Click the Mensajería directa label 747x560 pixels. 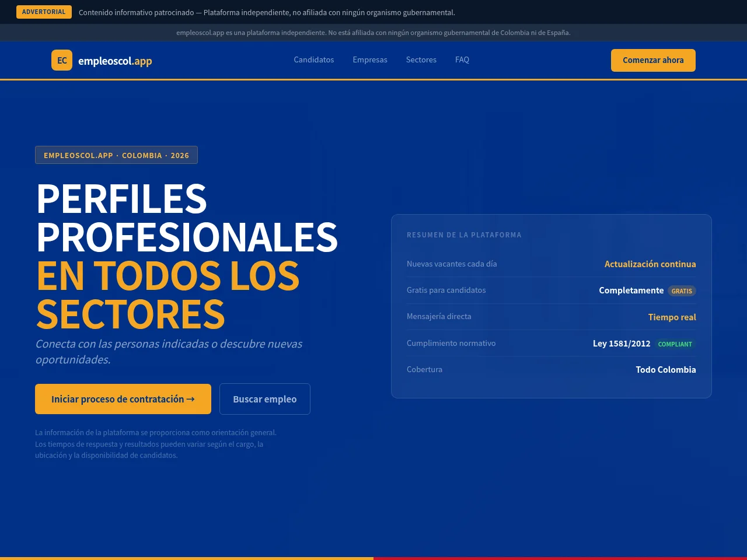coord(439,316)
